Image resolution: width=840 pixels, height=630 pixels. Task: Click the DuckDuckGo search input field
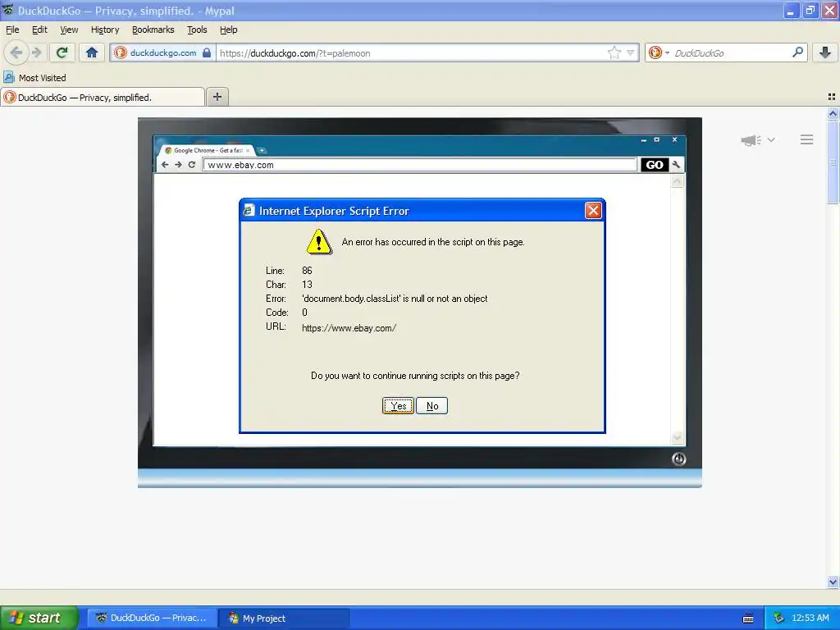[x=729, y=52]
